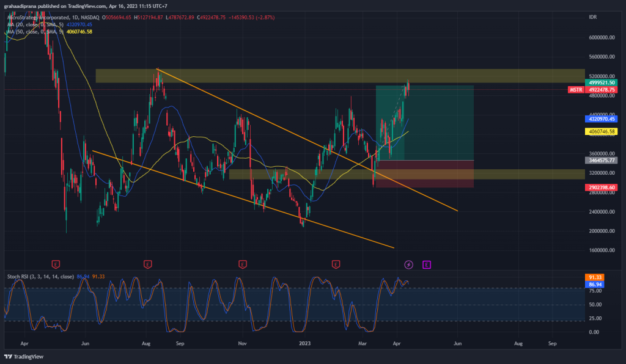Screen dimensions: 626x364
Task: Click the Mar time axis label
Action: 363,343
